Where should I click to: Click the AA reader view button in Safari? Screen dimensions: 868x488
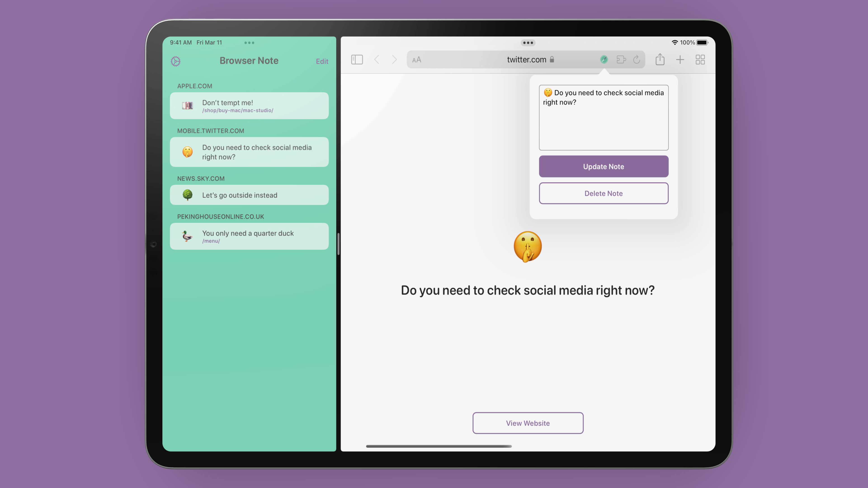417,60
